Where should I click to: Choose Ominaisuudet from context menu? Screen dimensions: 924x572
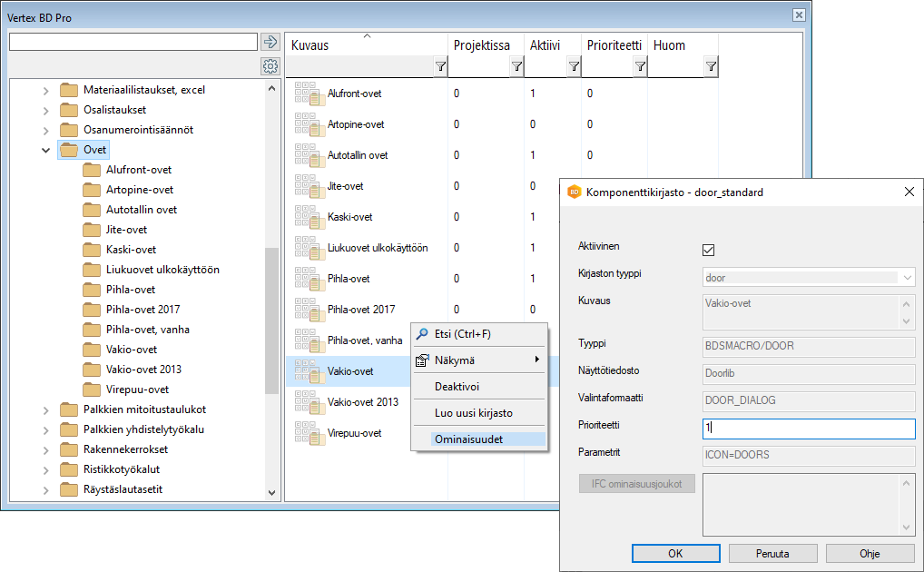point(468,439)
